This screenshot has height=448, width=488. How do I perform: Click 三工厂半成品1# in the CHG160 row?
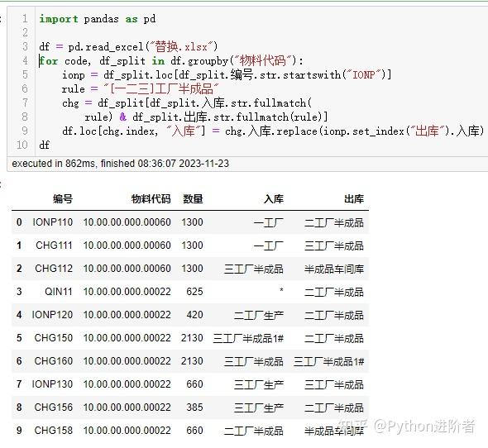[x=328, y=361]
